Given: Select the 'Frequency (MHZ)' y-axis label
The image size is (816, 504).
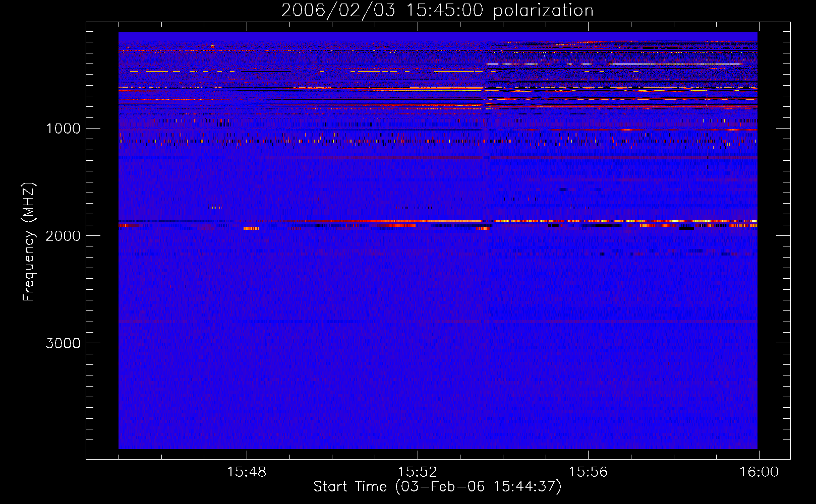Looking at the screenshot, I should (x=29, y=242).
